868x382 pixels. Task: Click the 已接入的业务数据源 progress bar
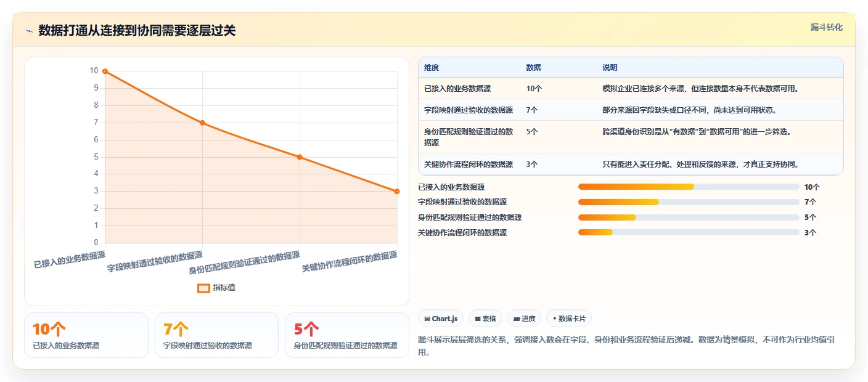(x=689, y=187)
